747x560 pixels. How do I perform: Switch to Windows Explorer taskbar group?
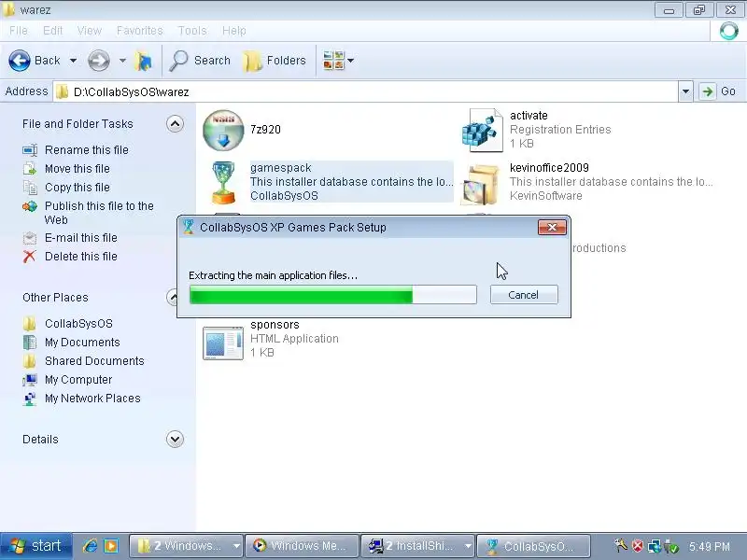(x=186, y=546)
